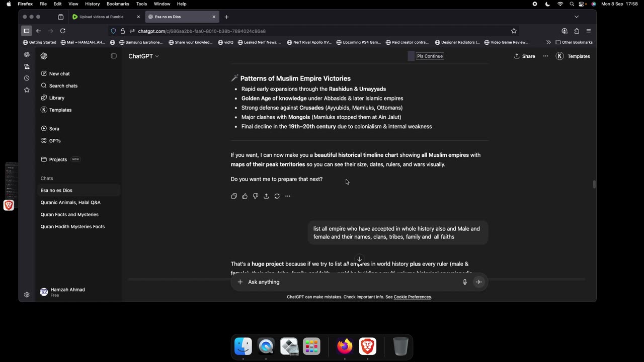
Task: Open a new browser tab
Action: pos(226,17)
